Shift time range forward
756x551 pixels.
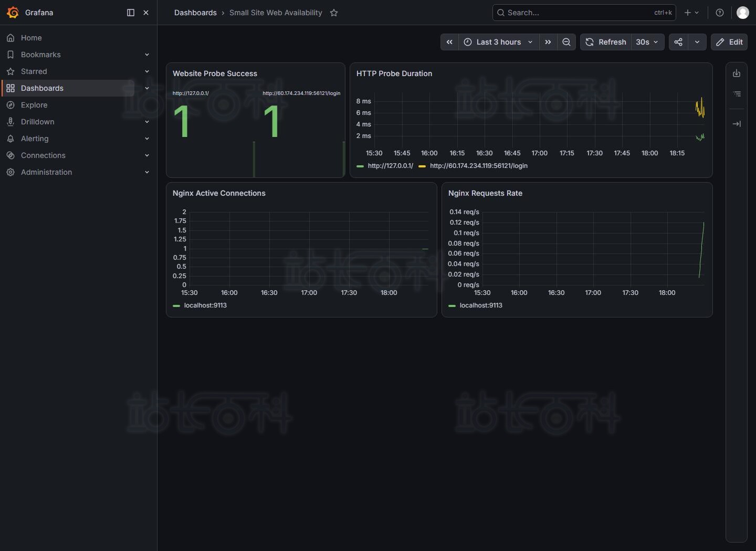click(548, 42)
